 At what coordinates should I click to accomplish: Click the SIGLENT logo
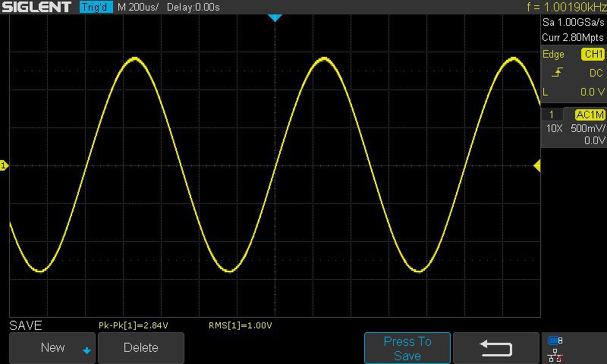point(36,7)
